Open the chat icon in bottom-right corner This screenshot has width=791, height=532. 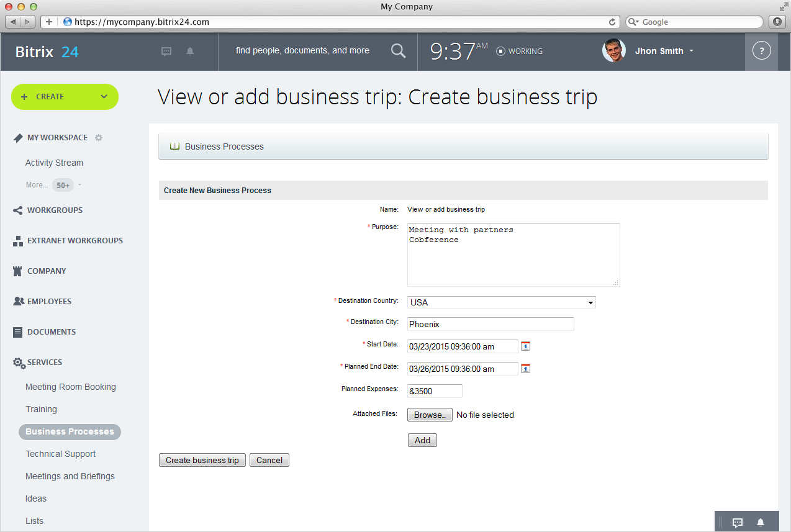click(x=738, y=521)
